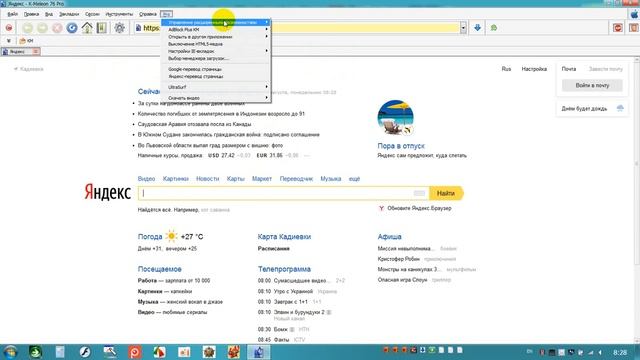Open the Windows Start button
This screenshot has width=640, height=360.
tap(10, 352)
